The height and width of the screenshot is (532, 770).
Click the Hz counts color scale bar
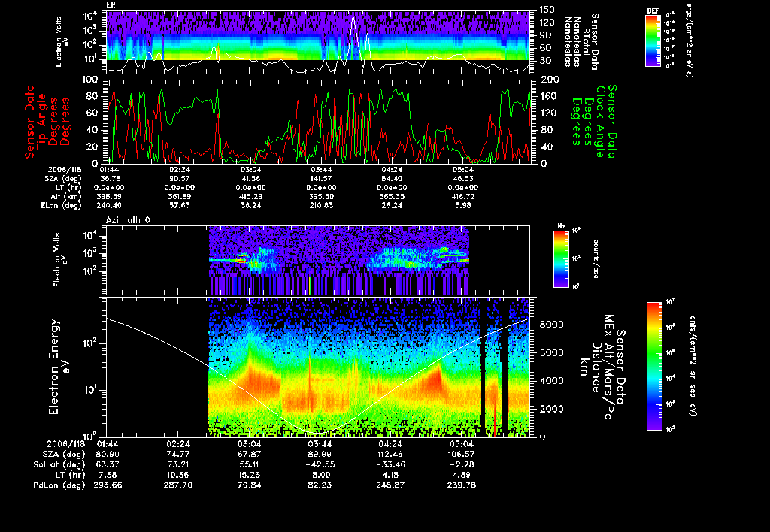pos(561,258)
